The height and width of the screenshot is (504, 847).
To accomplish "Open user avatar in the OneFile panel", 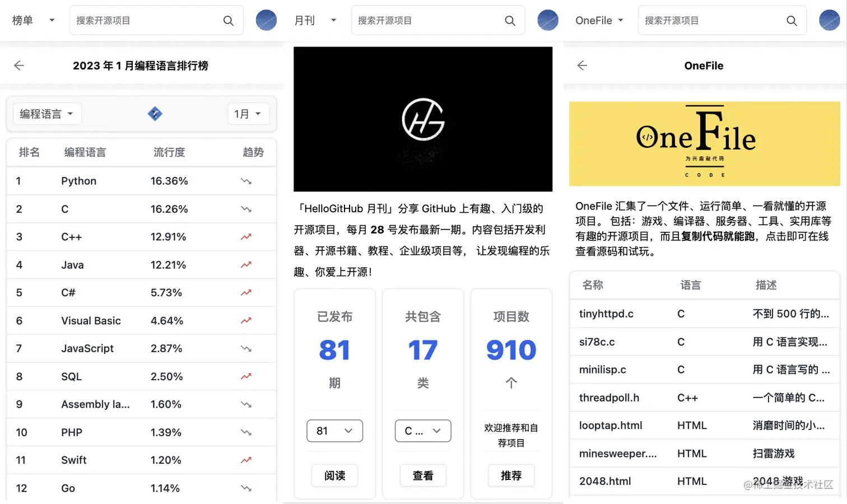I will point(829,20).
